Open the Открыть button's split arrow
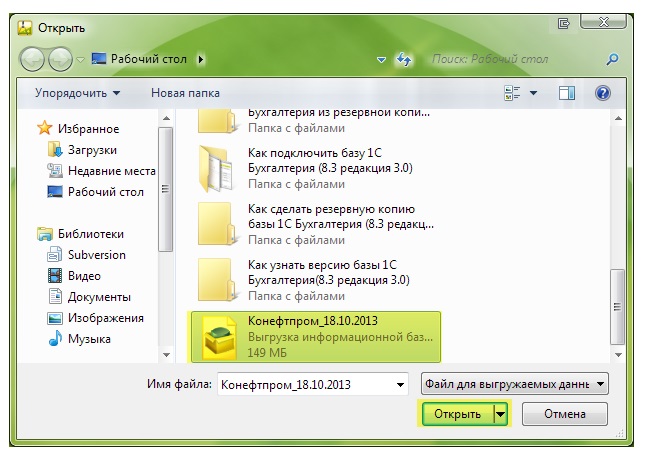The height and width of the screenshot is (454, 646). [500, 414]
